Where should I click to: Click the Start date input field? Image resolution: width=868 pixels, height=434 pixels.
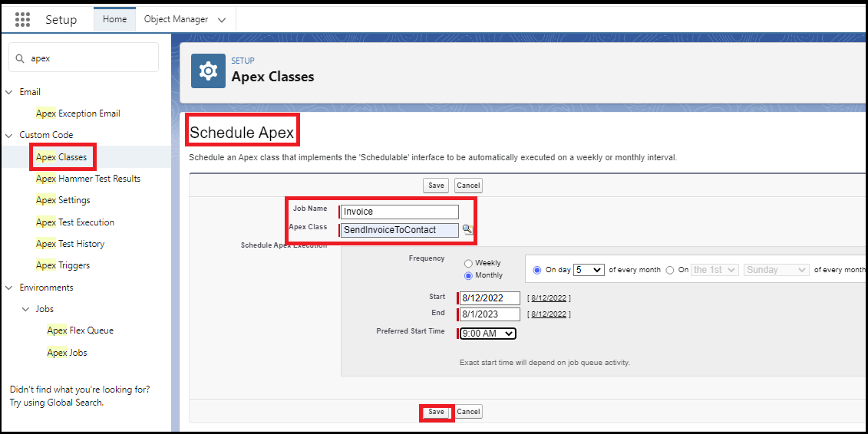click(x=490, y=298)
